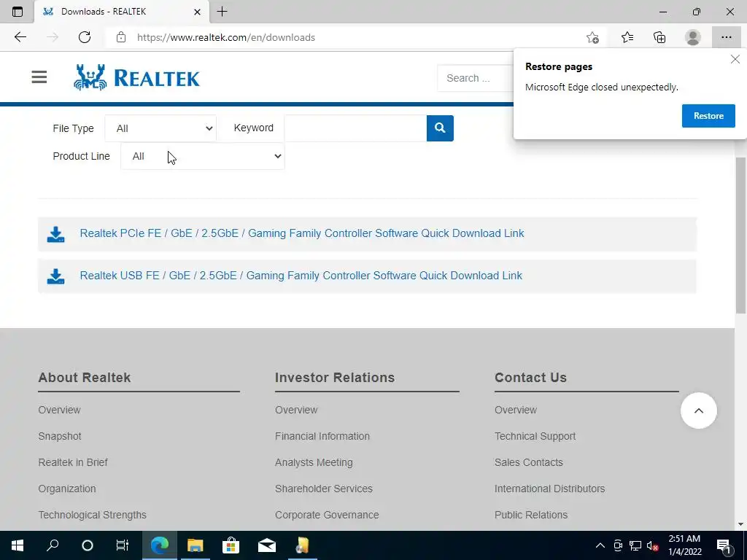
Task: Dismiss the Restore pages popup
Action: tap(735, 60)
